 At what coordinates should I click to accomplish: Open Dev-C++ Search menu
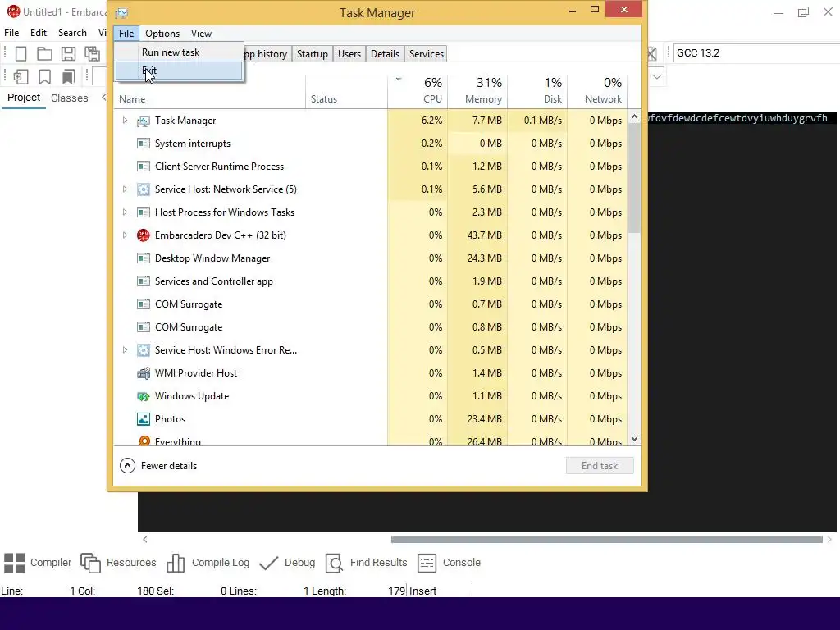pos(72,33)
